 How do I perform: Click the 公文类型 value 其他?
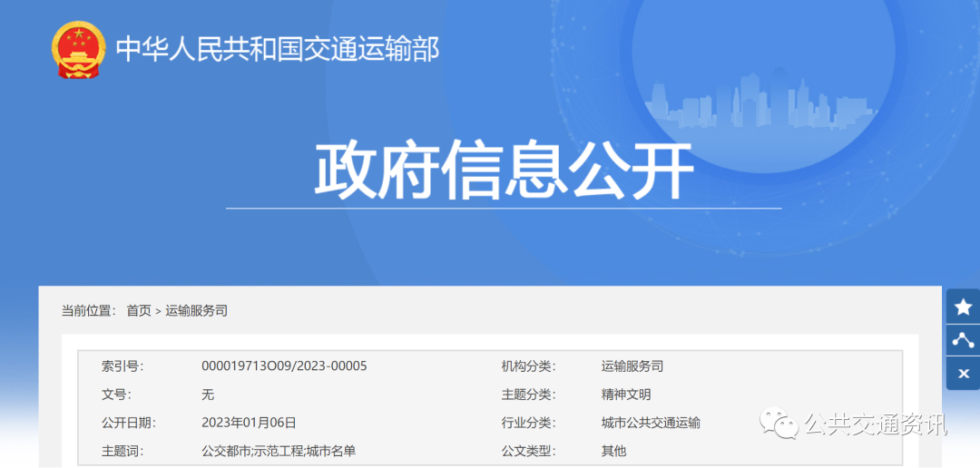[x=613, y=451]
